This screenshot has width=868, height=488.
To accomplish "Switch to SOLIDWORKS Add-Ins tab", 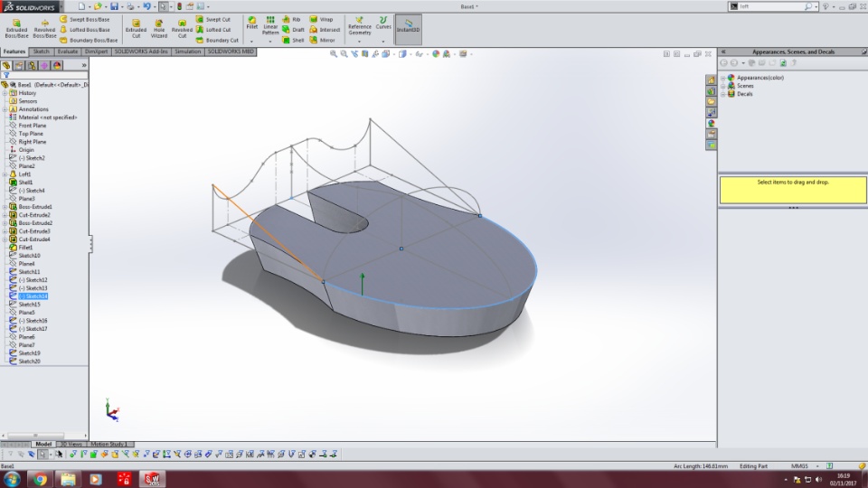I will (141, 52).
